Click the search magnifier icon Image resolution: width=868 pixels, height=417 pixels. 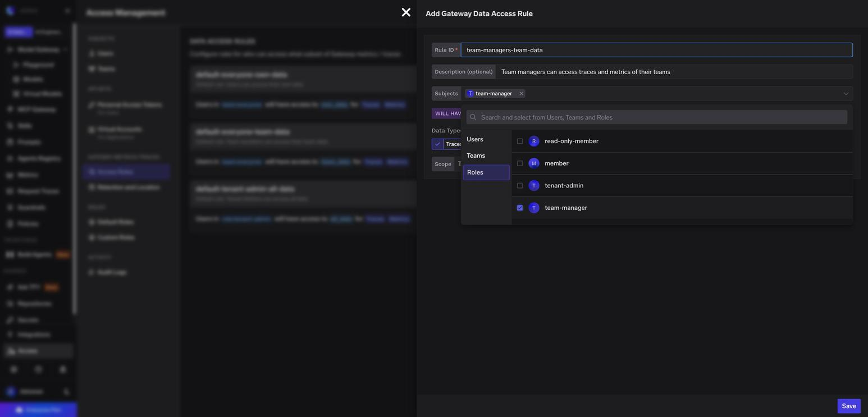[473, 117]
